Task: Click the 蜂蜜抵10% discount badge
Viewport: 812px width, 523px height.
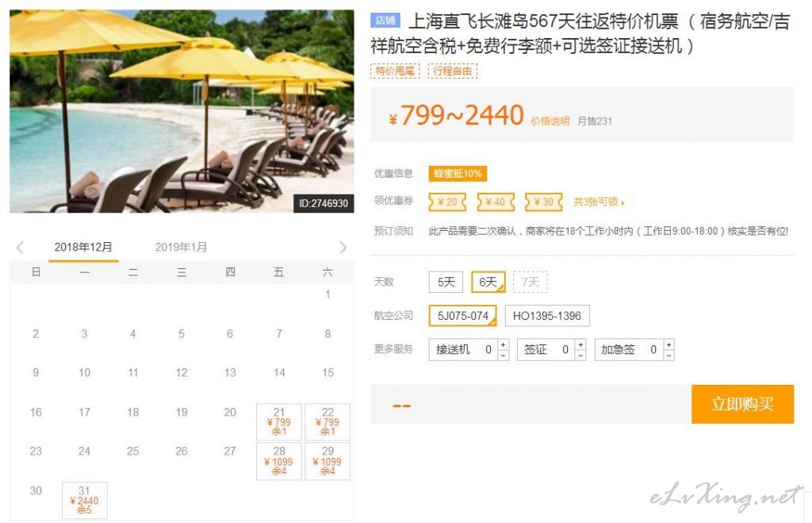Action: point(458,173)
